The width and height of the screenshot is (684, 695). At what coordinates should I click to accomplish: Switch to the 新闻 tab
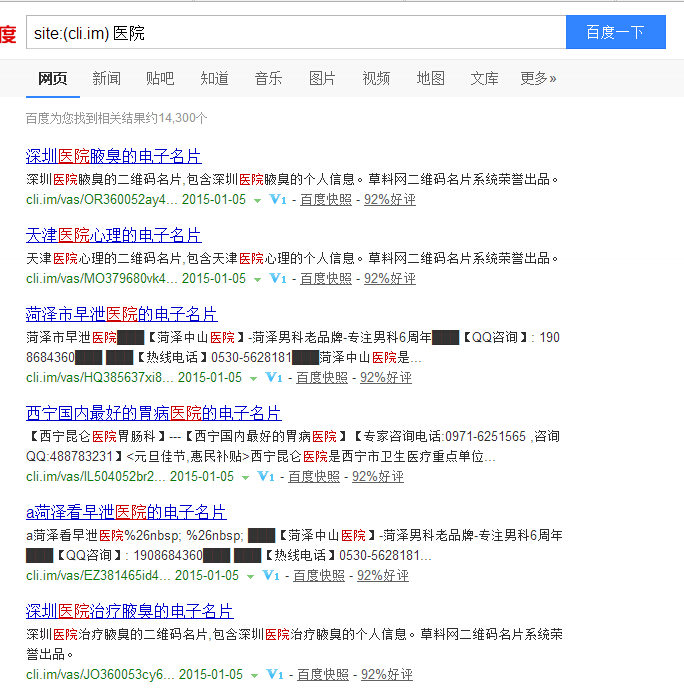pyautogui.click(x=106, y=78)
